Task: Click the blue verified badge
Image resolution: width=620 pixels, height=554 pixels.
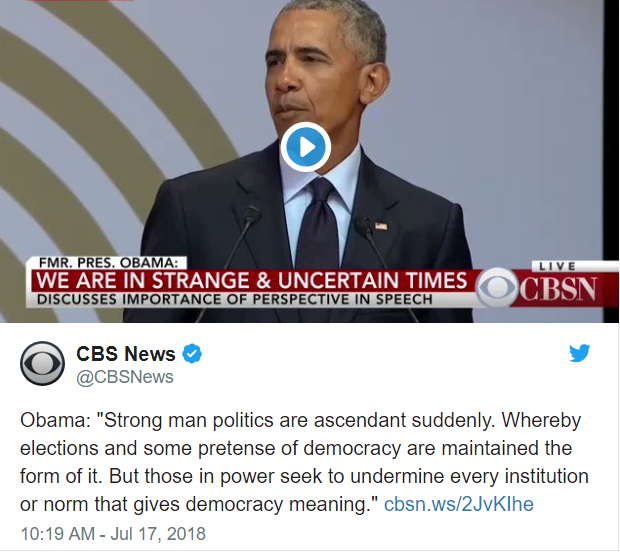Action: (192, 354)
